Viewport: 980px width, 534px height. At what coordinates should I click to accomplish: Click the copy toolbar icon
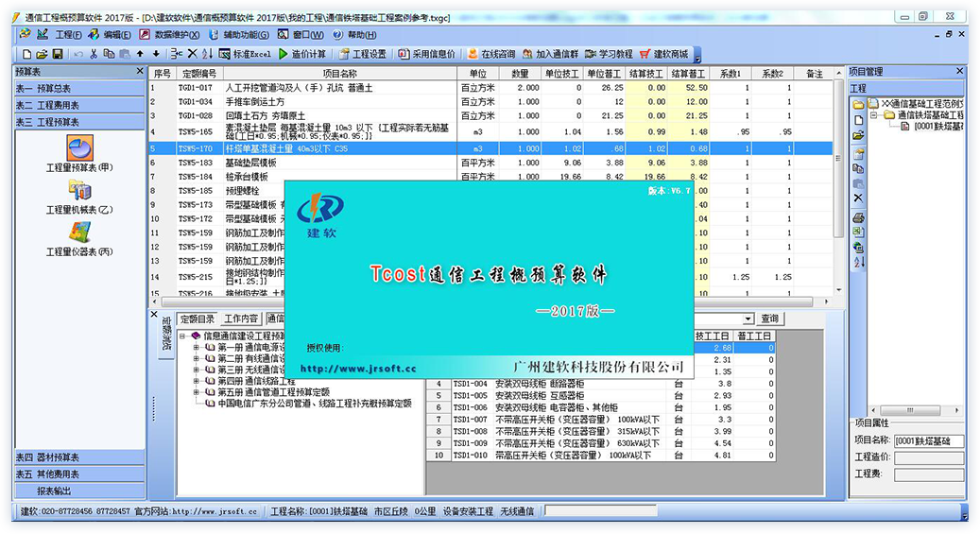point(109,55)
